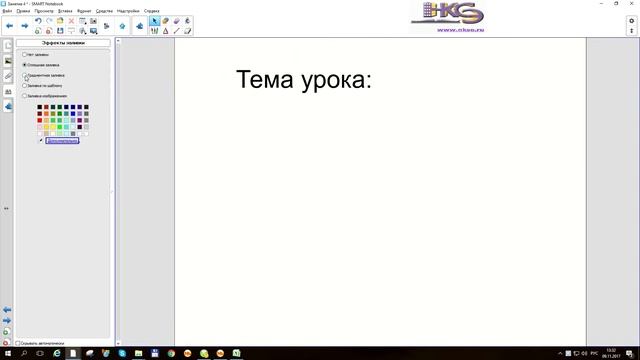Open the Edit menu
This screenshot has height=360, width=640.
23,11
